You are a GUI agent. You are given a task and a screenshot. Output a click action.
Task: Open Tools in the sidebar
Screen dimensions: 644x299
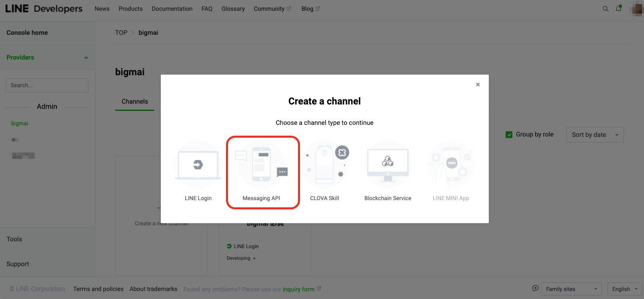coord(14,239)
